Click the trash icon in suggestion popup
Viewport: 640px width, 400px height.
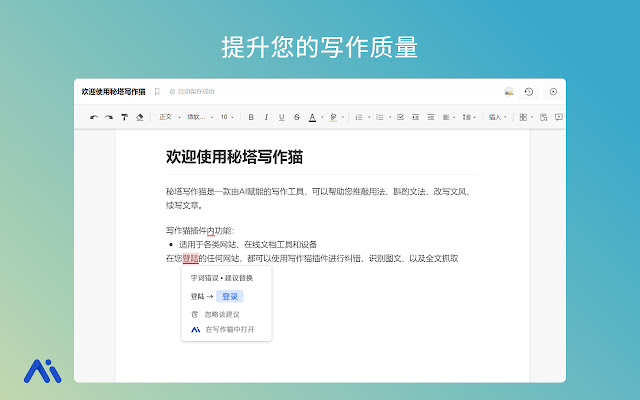pyautogui.click(x=195, y=314)
